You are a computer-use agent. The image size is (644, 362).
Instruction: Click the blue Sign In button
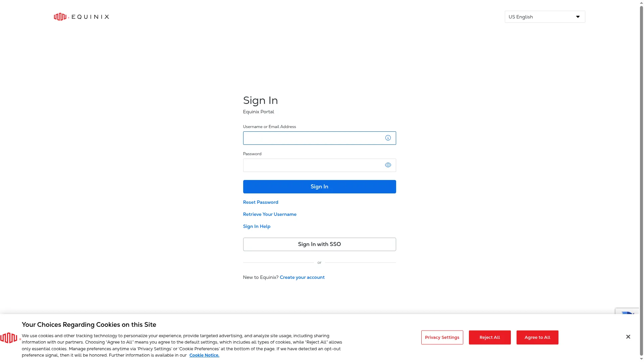point(319,187)
